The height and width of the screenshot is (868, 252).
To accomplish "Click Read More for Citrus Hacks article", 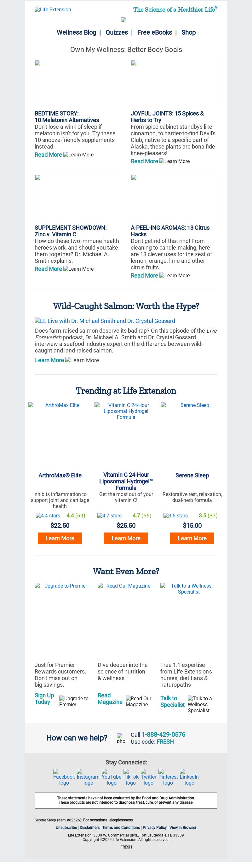I will (x=144, y=275).
